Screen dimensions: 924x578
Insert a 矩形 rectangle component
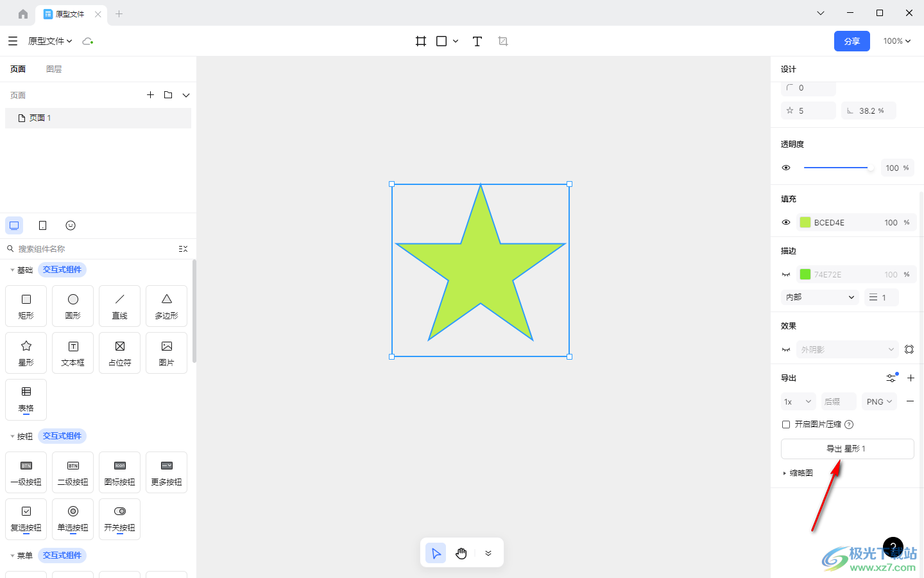tap(26, 306)
